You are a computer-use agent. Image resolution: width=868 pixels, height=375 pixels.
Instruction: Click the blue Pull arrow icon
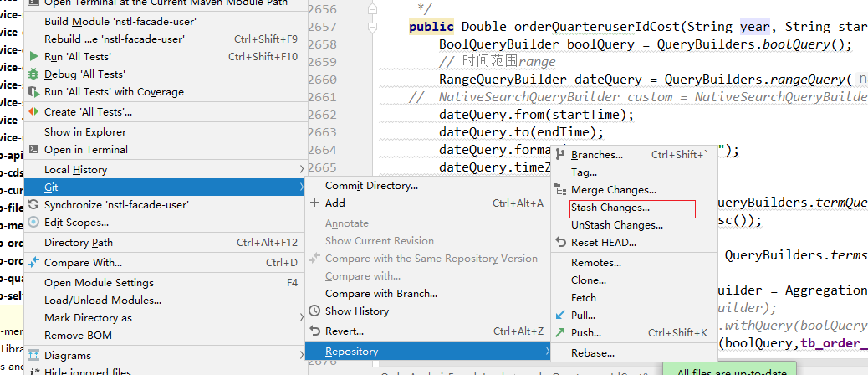[561, 316]
